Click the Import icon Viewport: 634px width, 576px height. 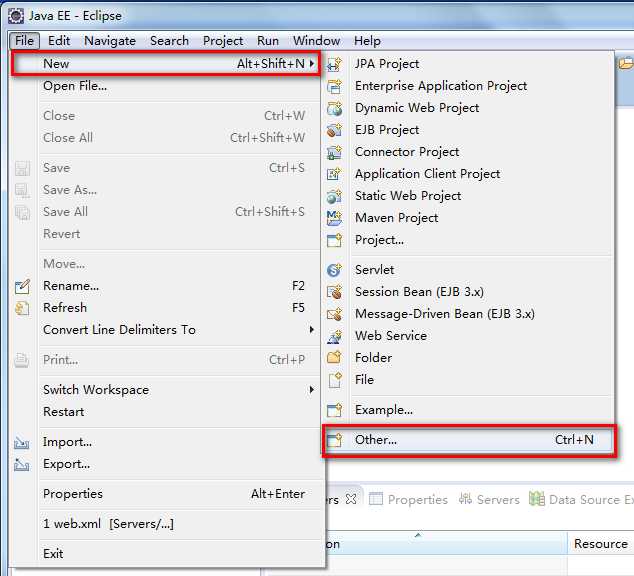[x=22, y=443]
